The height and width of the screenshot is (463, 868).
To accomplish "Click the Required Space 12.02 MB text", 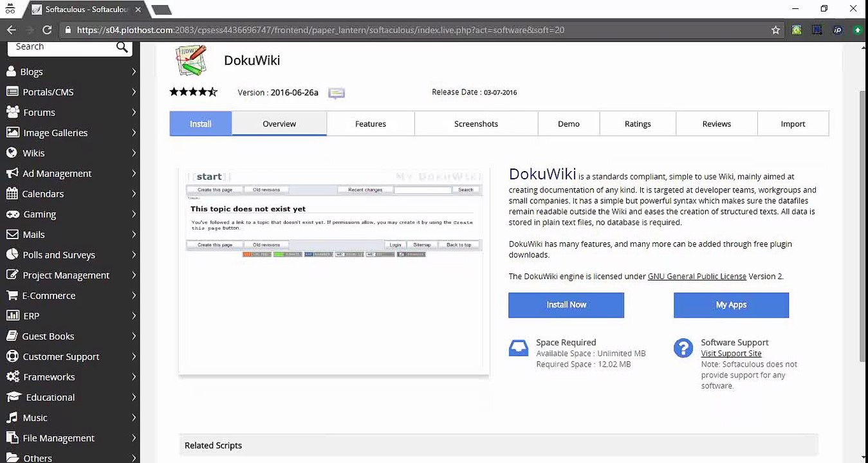I will point(583,365).
